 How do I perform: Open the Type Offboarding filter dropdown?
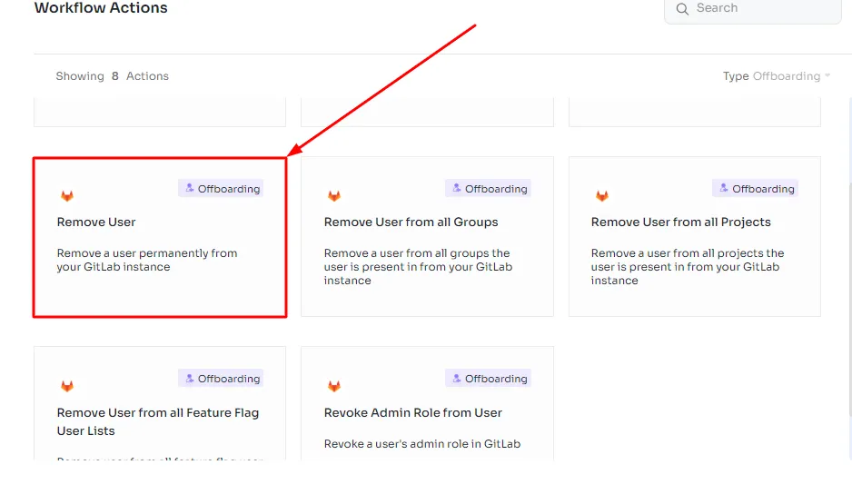[x=777, y=76]
